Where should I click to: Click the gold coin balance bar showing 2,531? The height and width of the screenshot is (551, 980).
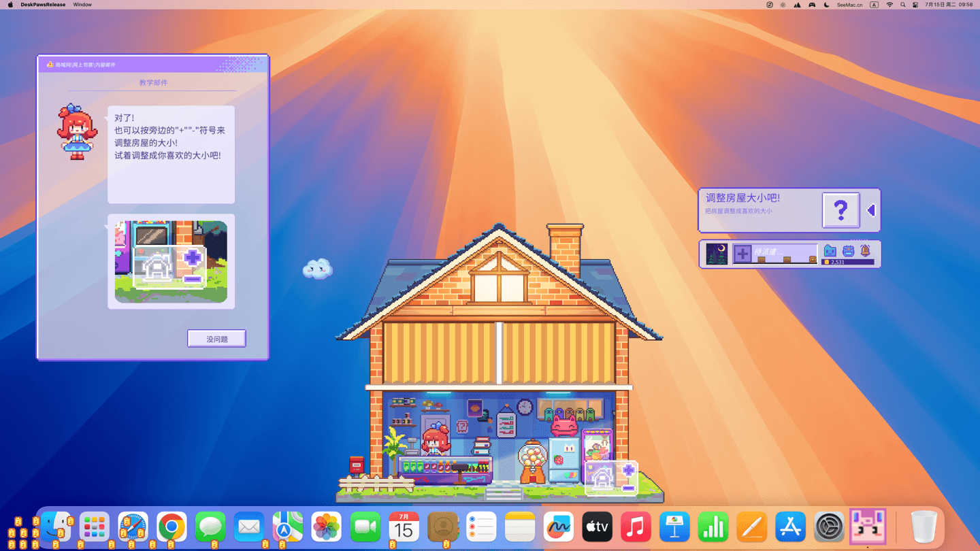[x=847, y=262]
